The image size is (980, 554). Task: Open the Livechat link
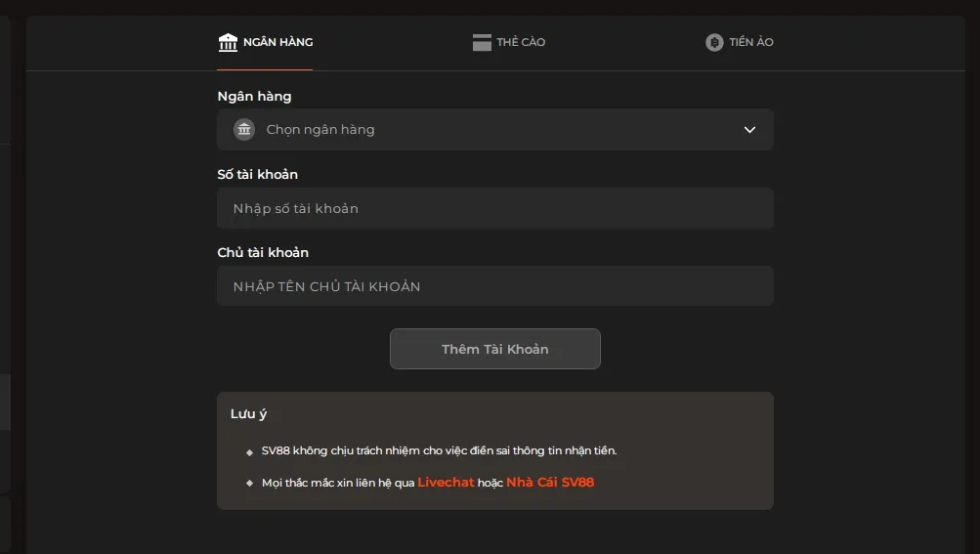[446, 482]
